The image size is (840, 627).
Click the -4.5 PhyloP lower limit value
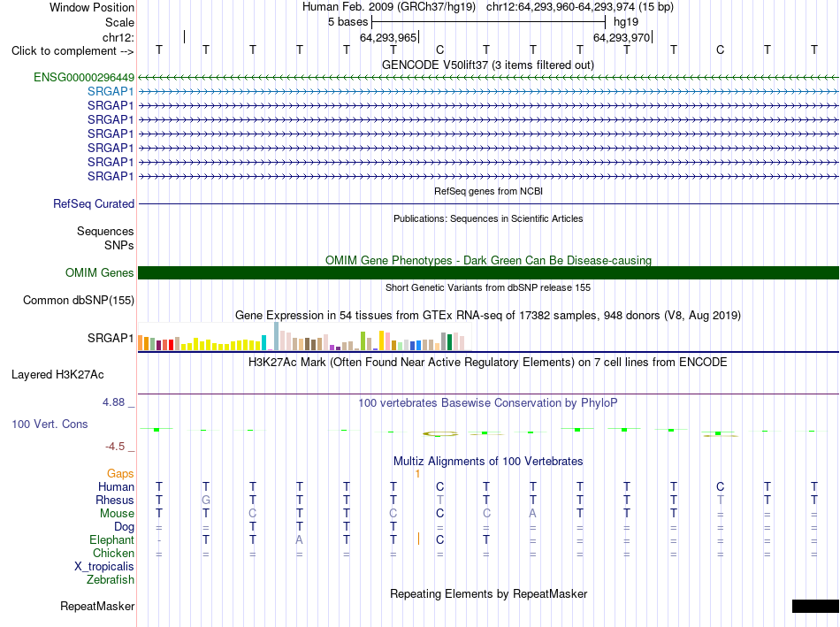(x=115, y=447)
